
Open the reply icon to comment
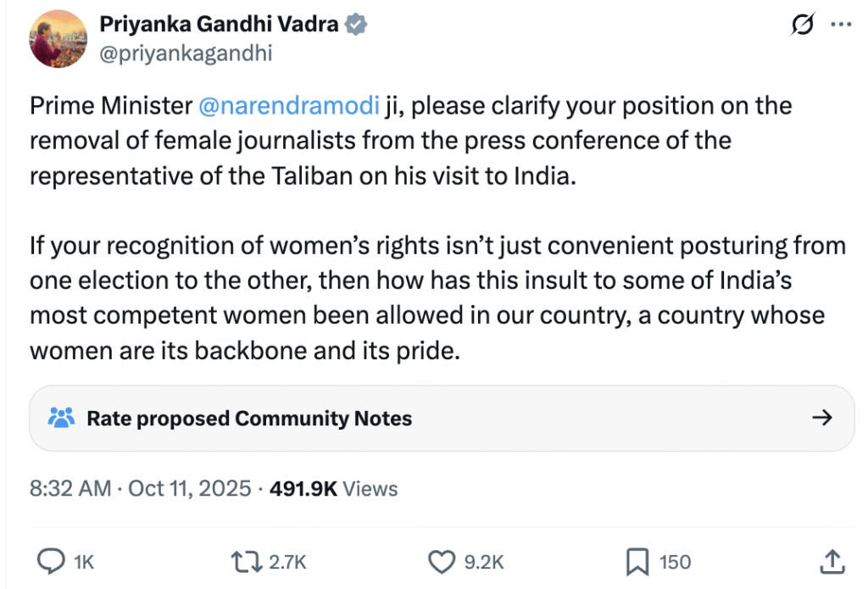coord(53,561)
